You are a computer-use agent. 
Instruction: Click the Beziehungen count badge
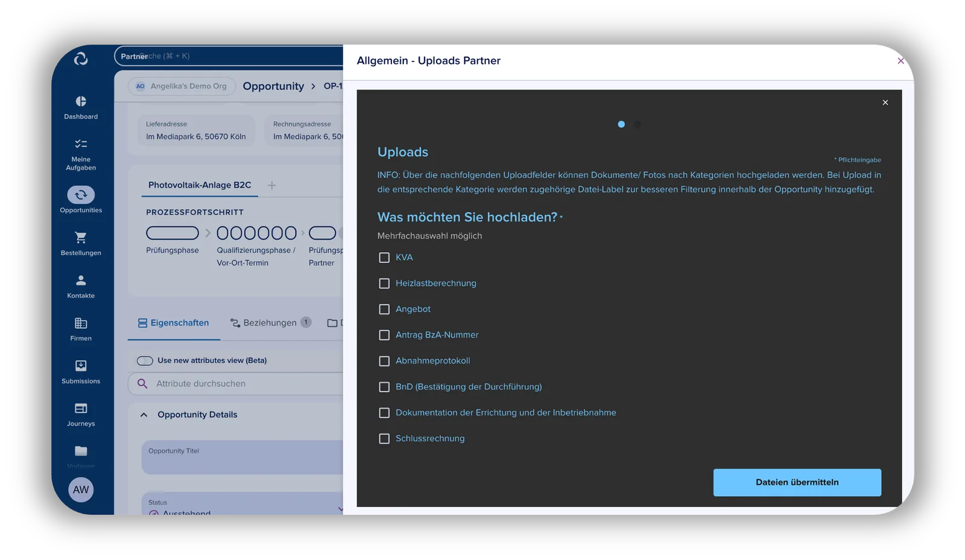pyautogui.click(x=306, y=322)
